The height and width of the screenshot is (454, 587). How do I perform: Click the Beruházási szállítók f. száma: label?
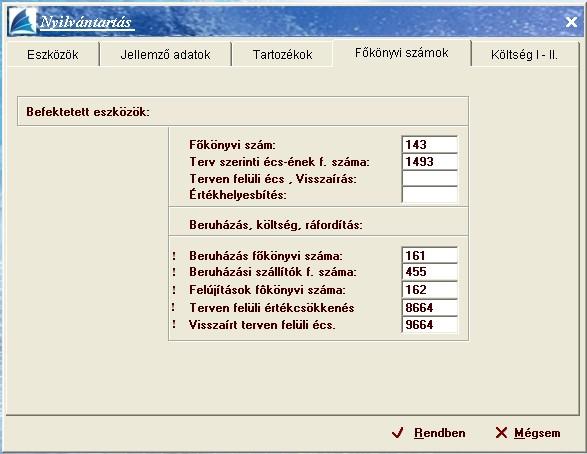(x=273, y=272)
